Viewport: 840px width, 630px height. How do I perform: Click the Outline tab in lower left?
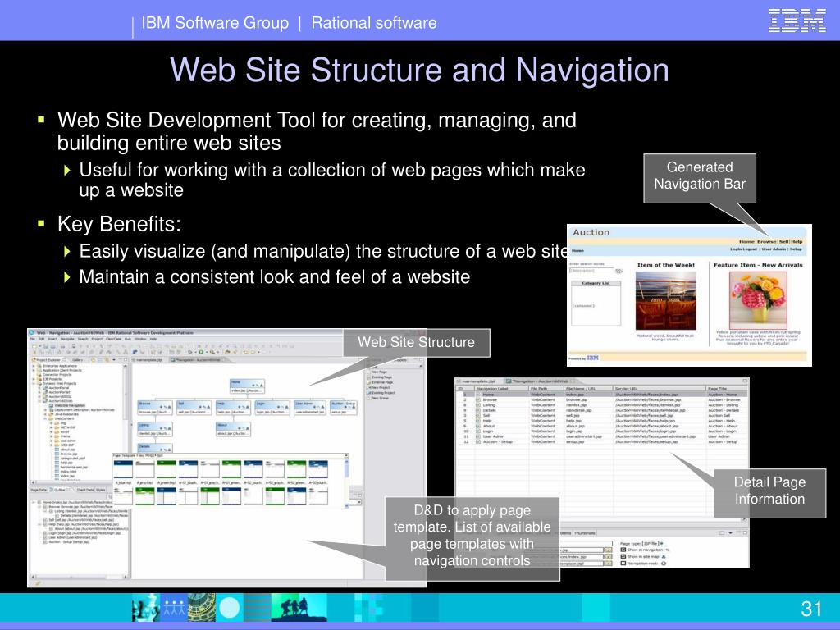(x=60, y=490)
